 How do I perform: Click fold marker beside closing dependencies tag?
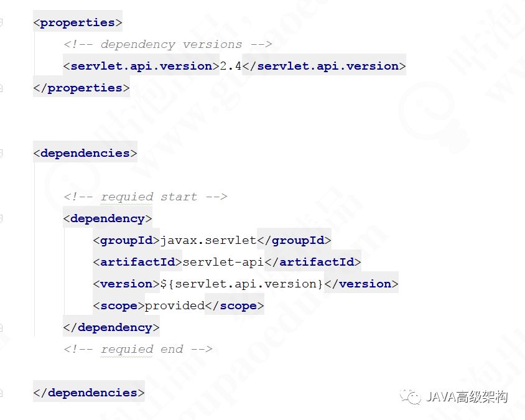(x=1, y=393)
